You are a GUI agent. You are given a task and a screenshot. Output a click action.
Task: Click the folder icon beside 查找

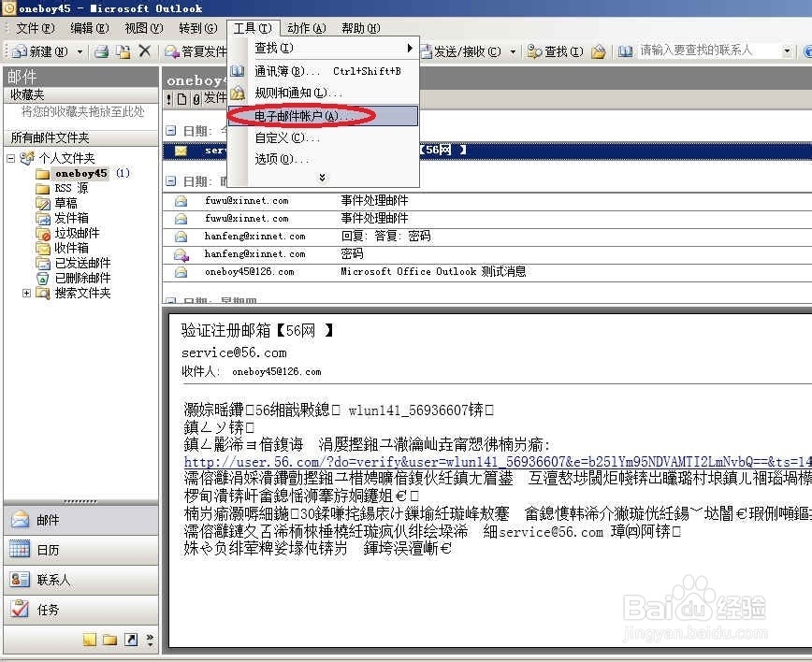point(598,51)
